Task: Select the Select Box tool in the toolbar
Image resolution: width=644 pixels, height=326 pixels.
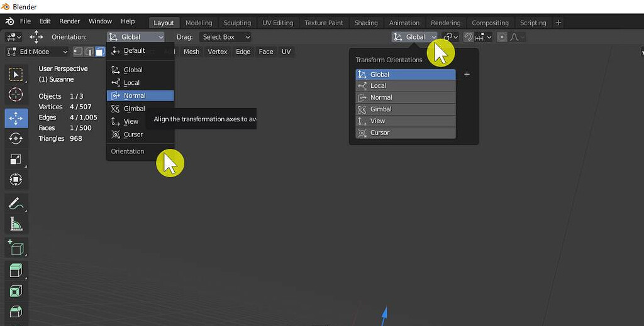Action: (x=16, y=75)
